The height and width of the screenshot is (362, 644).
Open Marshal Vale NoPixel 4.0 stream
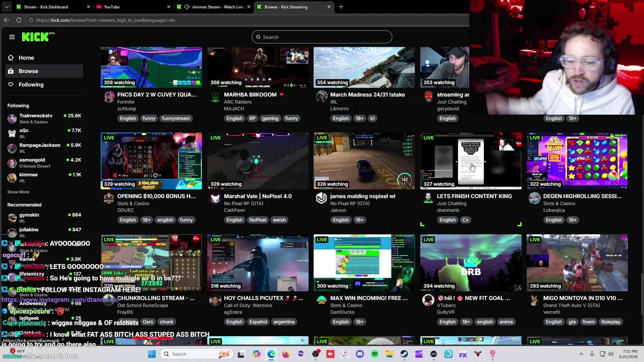pyautogui.click(x=258, y=197)
